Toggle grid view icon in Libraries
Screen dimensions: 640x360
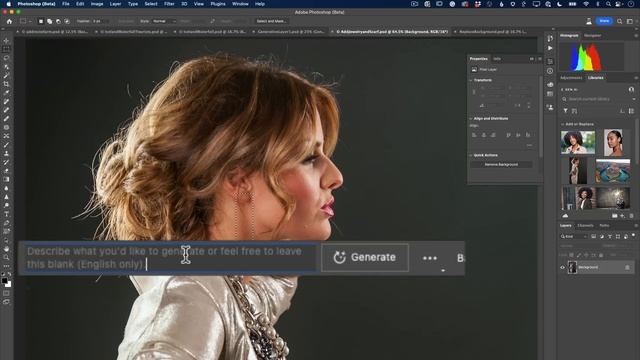(x=631, y=111)
